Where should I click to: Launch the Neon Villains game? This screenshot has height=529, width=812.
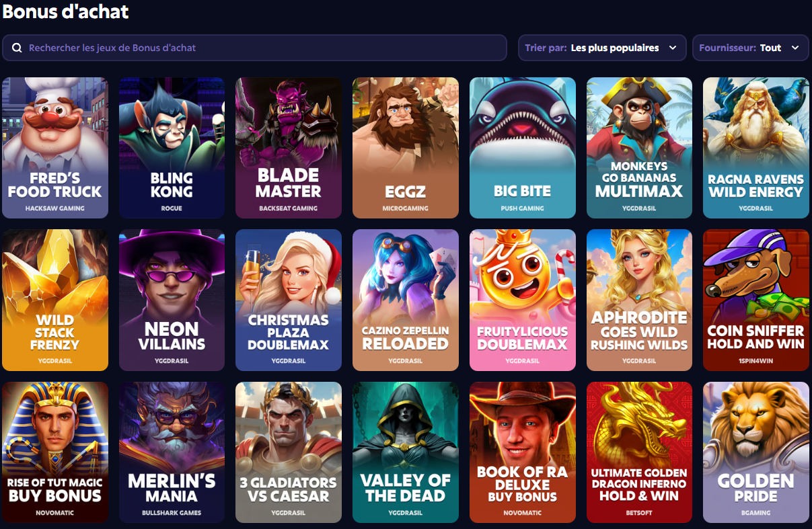pos(172,300)
